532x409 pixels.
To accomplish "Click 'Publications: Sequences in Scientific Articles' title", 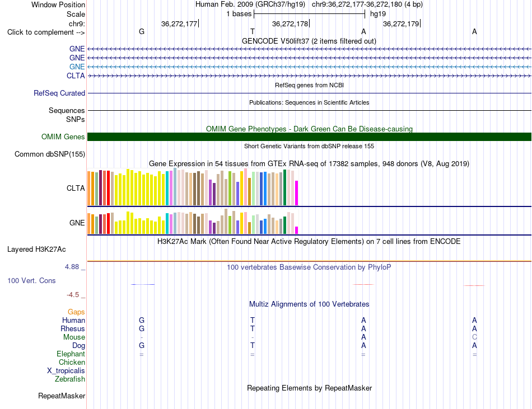I will pos(309,102).
